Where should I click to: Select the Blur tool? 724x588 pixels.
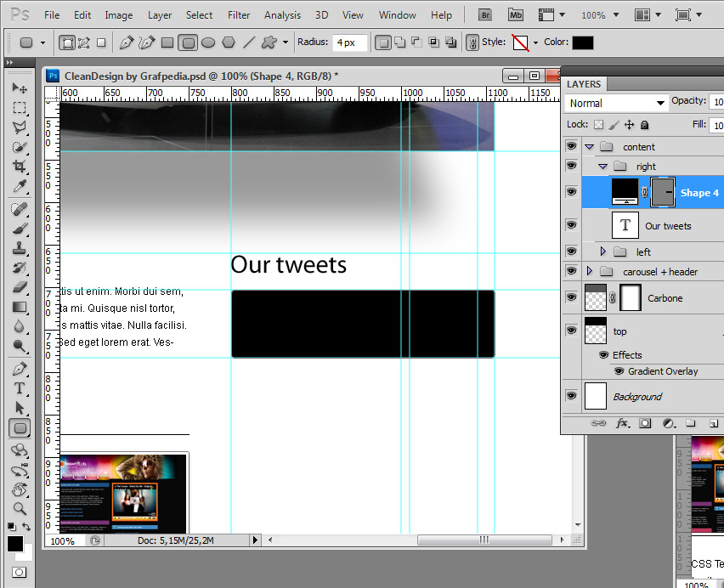[x=20, y=326]
